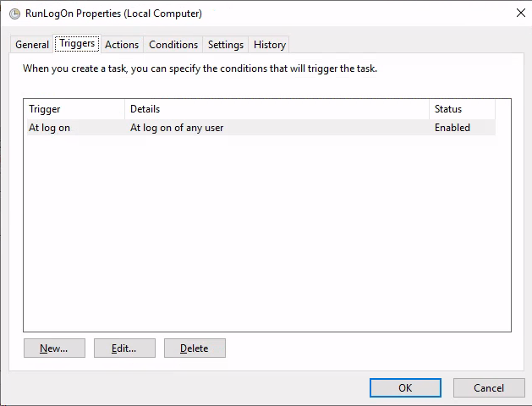Screen dimensions: 532x406
Task: Click 'At log on of any user' details cell
Action: (x=177, y=128)
